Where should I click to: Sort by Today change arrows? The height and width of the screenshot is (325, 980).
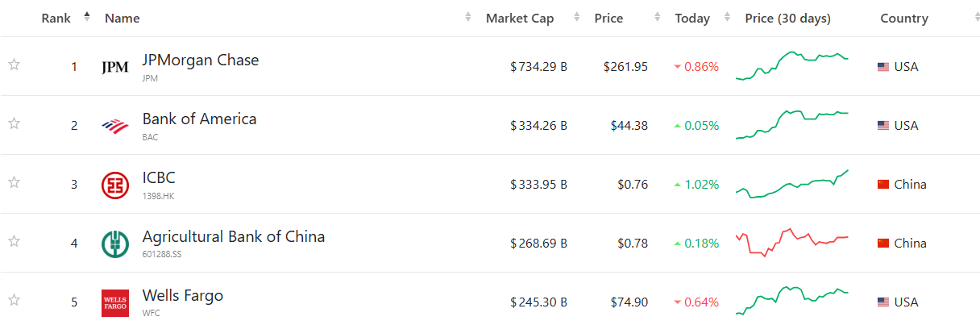click(x=728, y=18)
